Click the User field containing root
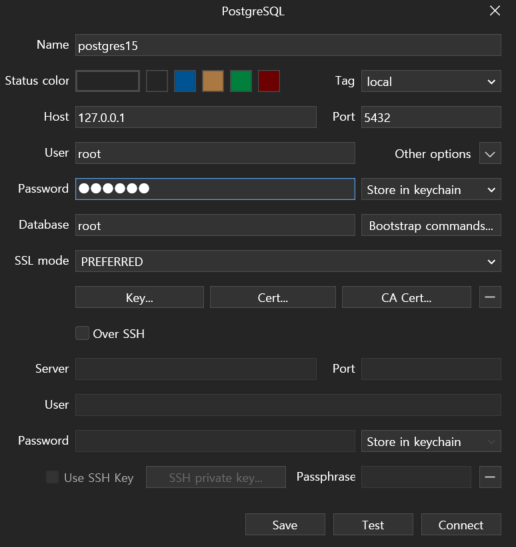 [215, 153]
